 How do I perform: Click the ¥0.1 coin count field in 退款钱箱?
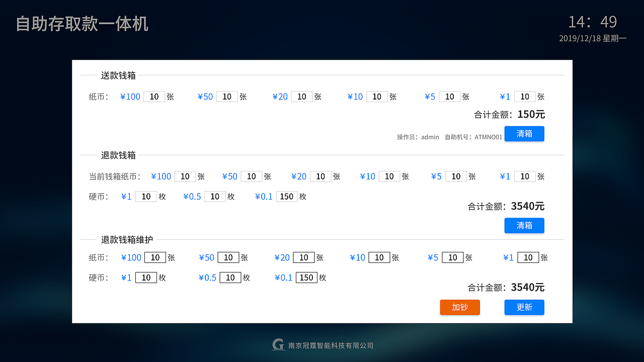pyautogui.click(x=286, y=197)
